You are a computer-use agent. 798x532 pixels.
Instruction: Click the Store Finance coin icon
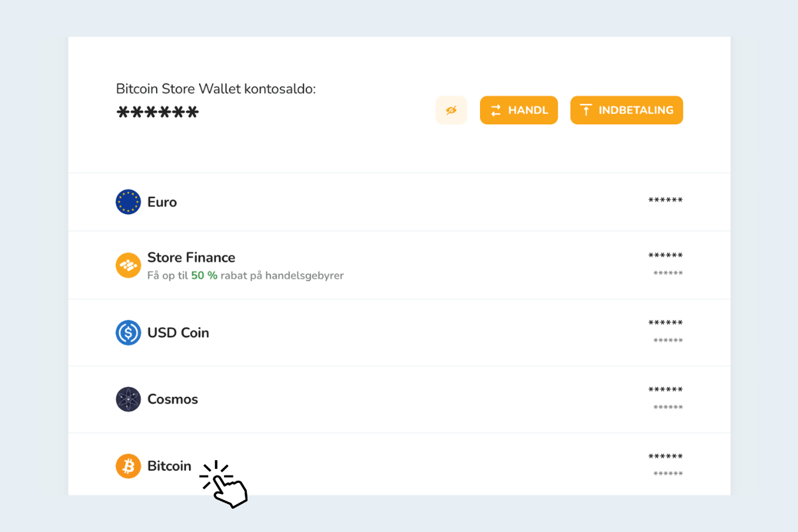coord(128,265)
